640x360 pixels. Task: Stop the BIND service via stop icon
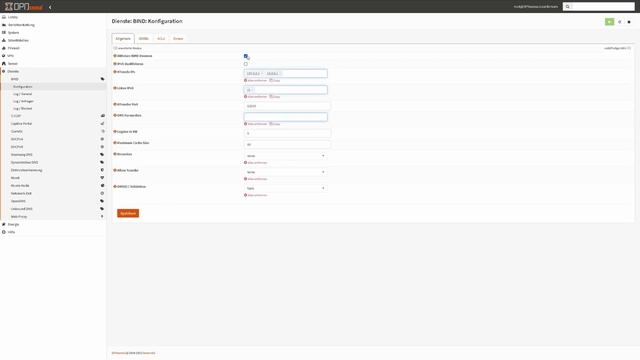tap(629, 22)
